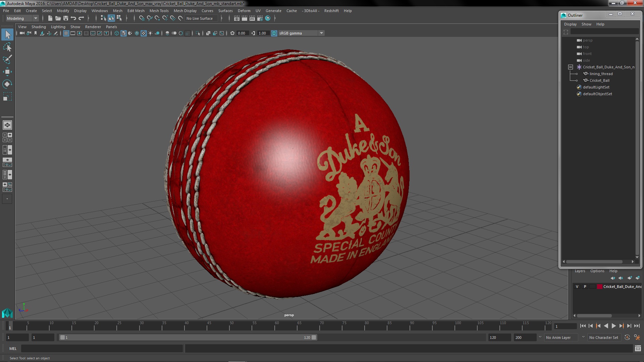Render the current frame
This screenshot has width=644, height=362.
click(x=245, y=18)
